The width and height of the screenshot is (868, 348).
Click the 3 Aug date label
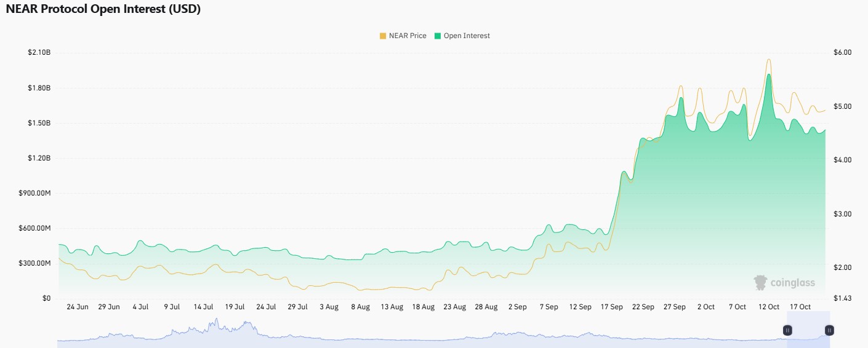[329, 307]
